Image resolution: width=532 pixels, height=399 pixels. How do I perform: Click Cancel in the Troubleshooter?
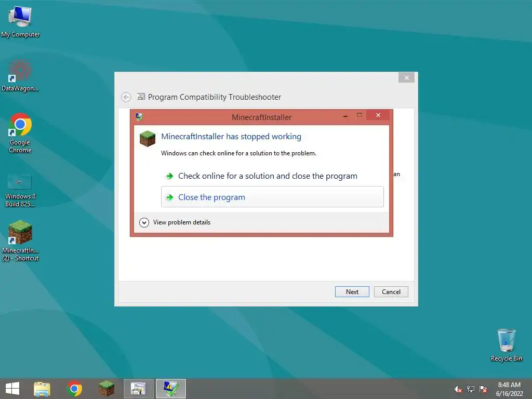tap(391, 292)
